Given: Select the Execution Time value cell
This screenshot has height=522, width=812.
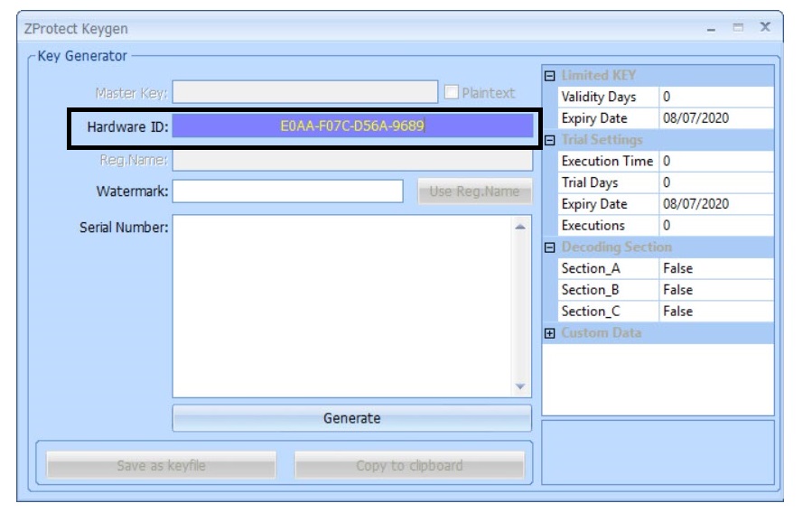Looking at the screenshot, I should click(717, 161).
